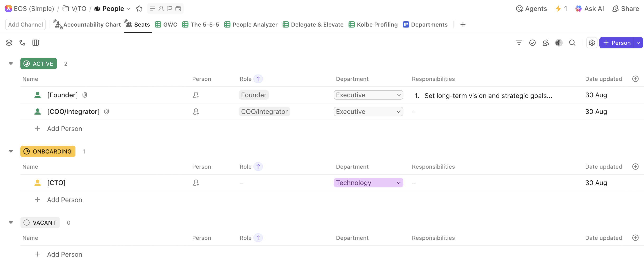Click Add Person under ONBOARDING
Viewport: 644px width, 260px height.
(64, 200)
